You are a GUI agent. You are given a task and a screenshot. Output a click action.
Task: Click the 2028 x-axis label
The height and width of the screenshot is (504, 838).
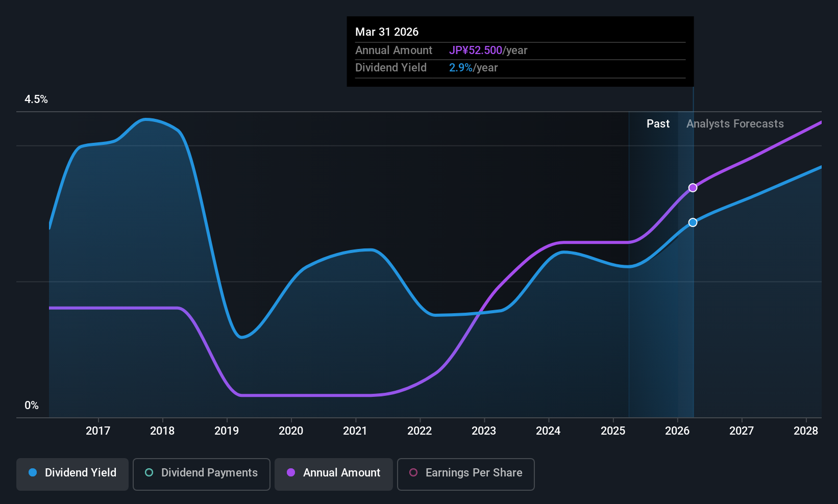[x=806, y=431]
